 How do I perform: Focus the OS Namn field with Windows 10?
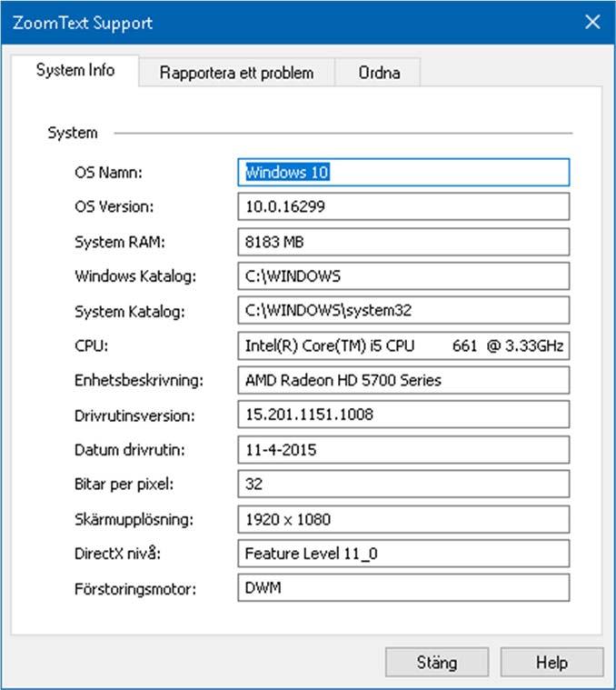pos(403,172)
